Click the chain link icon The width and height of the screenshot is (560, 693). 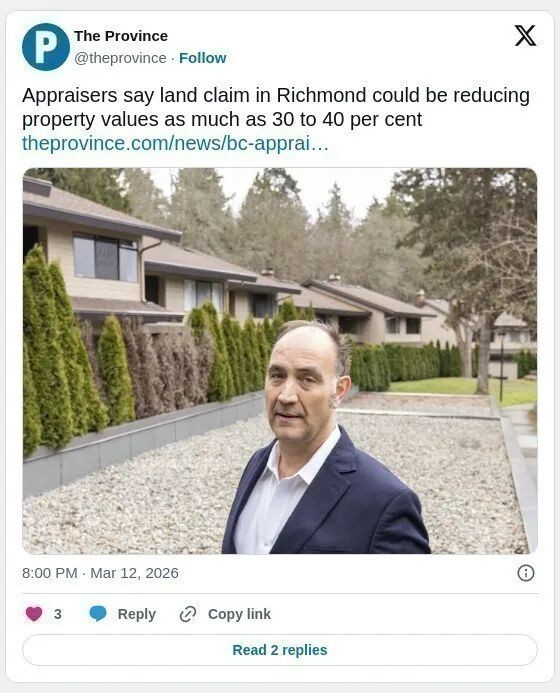click(x=188, y=614)
